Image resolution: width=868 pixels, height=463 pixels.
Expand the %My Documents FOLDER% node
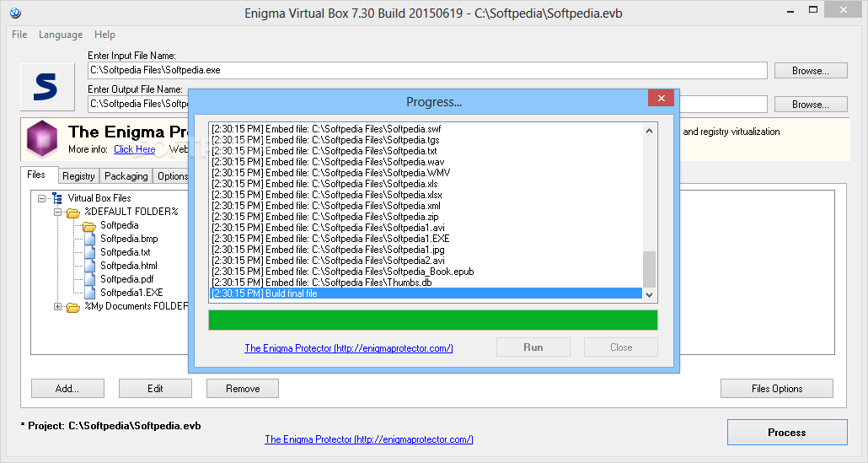coord(58,307)
